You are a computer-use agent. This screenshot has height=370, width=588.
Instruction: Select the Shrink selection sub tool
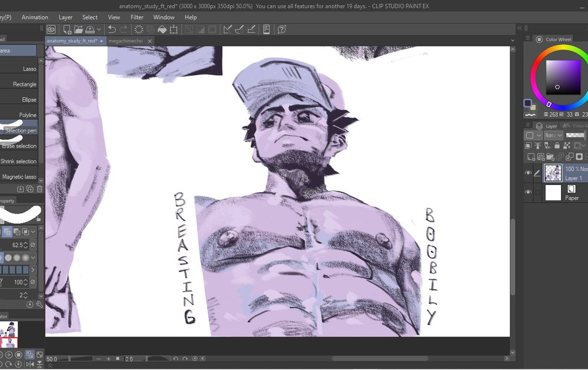(19, 161)
